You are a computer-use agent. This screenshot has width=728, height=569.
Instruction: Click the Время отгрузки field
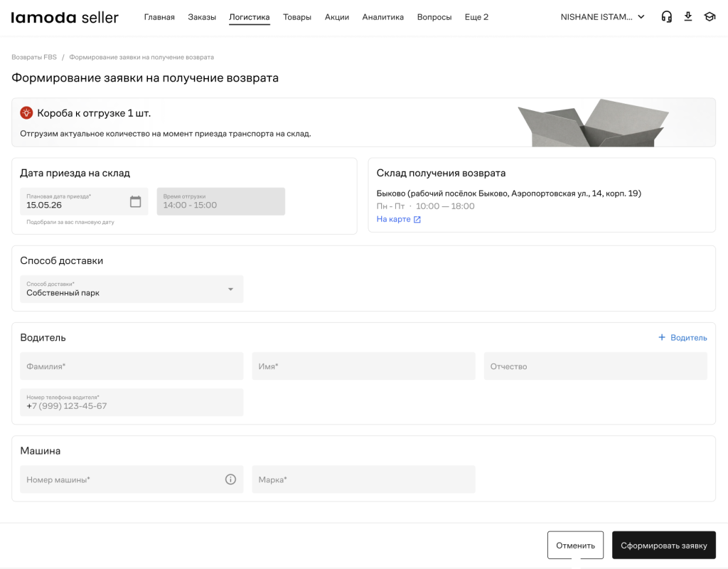pyautogui.click(x=221, y=201)
